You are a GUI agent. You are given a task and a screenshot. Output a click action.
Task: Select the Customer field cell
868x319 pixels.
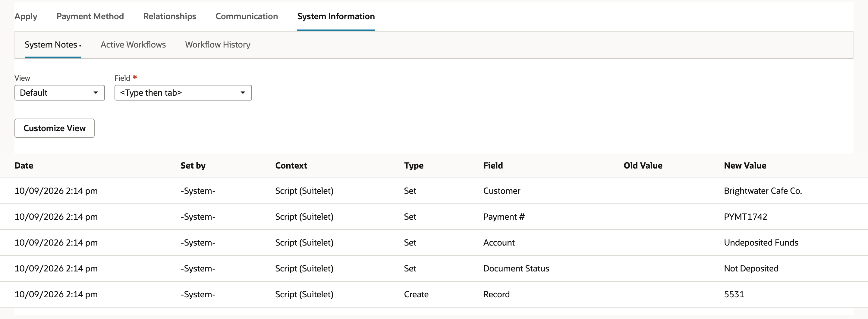tap(502, 191)
